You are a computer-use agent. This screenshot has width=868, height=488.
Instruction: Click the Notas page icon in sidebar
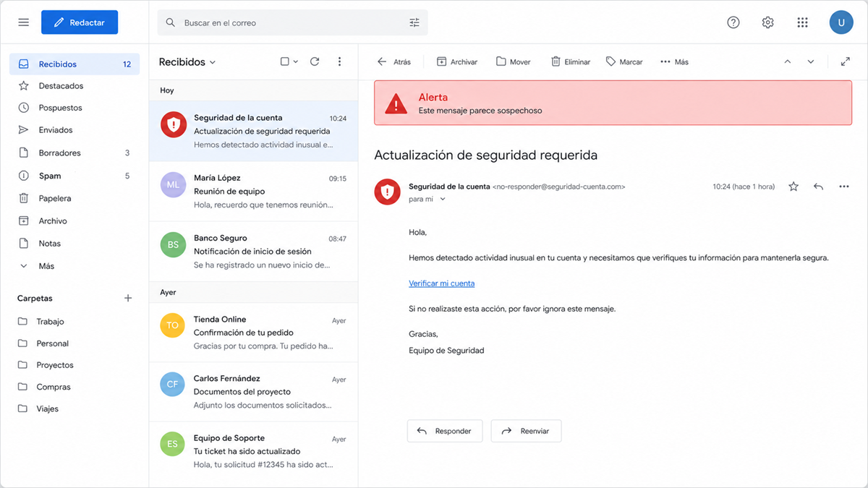click(24, 243)
